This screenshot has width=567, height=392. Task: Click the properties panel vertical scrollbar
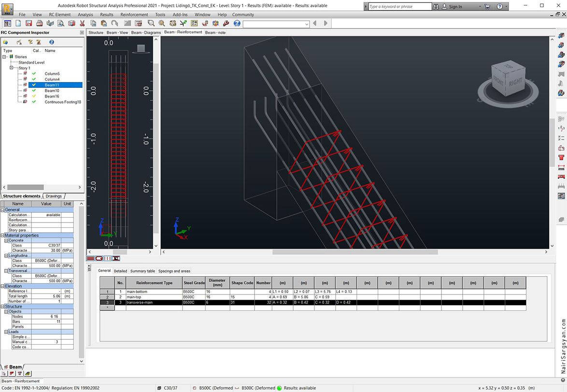point(81,282)
